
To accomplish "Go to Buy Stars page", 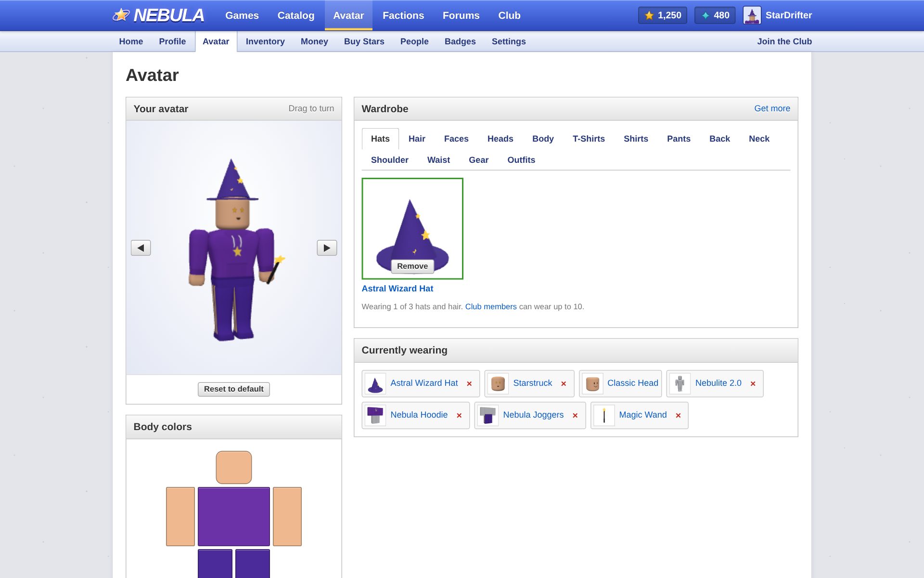I will point(364,41).
